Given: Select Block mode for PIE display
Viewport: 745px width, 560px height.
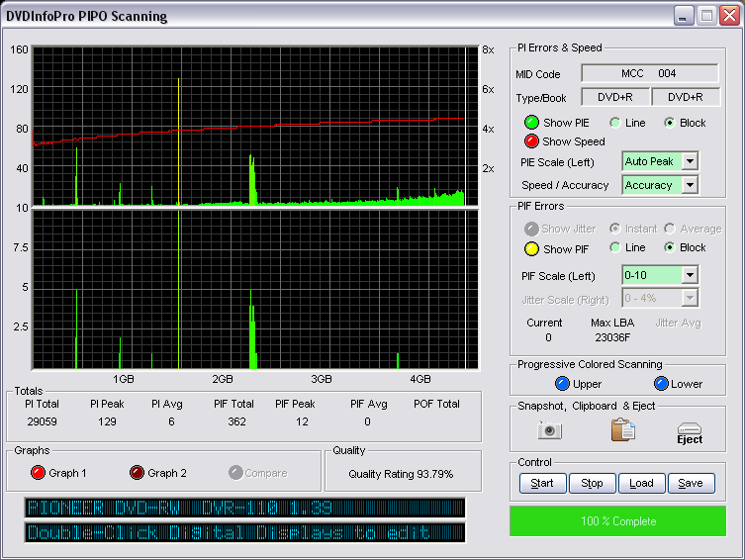Looking at the screenshot, I should 670,123.
